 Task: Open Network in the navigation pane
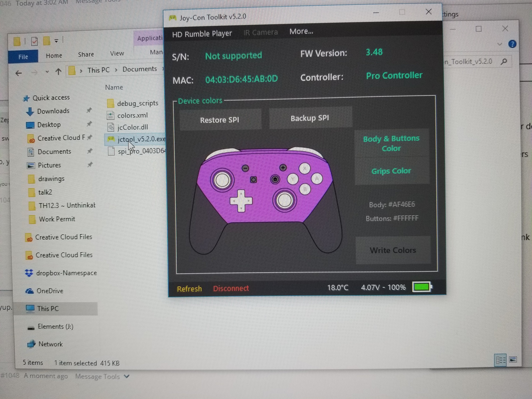click(45, 344)
